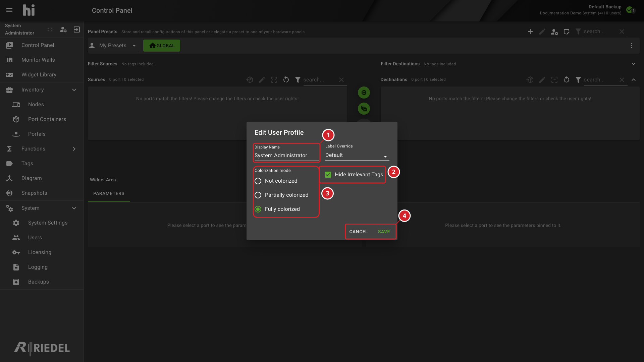Click the reset icon in Sources toolbar
The width and height of the screenshot is (644, 362).
tap(286, 80)
